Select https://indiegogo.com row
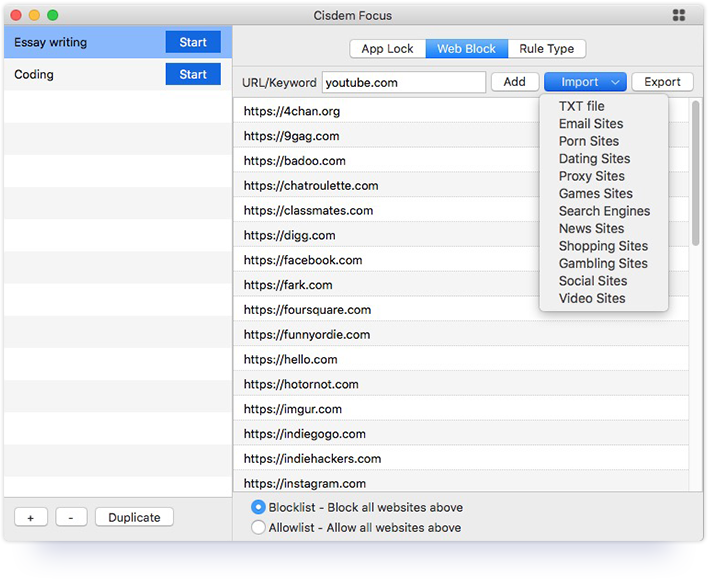The height and width of the screenshot is (581, 708). 461,434
